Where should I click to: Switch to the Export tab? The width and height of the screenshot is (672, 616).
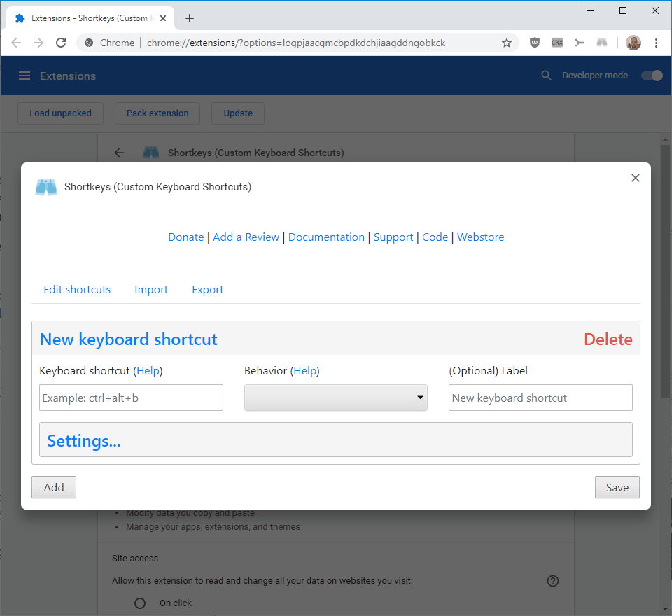tap(207, 290)
